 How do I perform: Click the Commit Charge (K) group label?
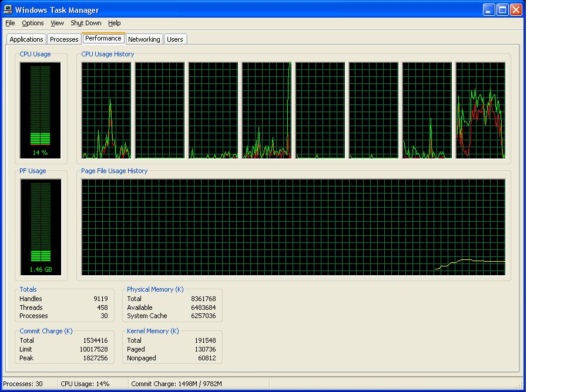[46, 332]
